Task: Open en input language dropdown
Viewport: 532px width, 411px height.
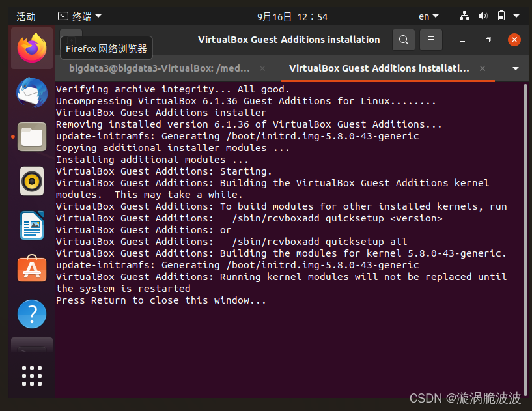Action: (428, 16)
